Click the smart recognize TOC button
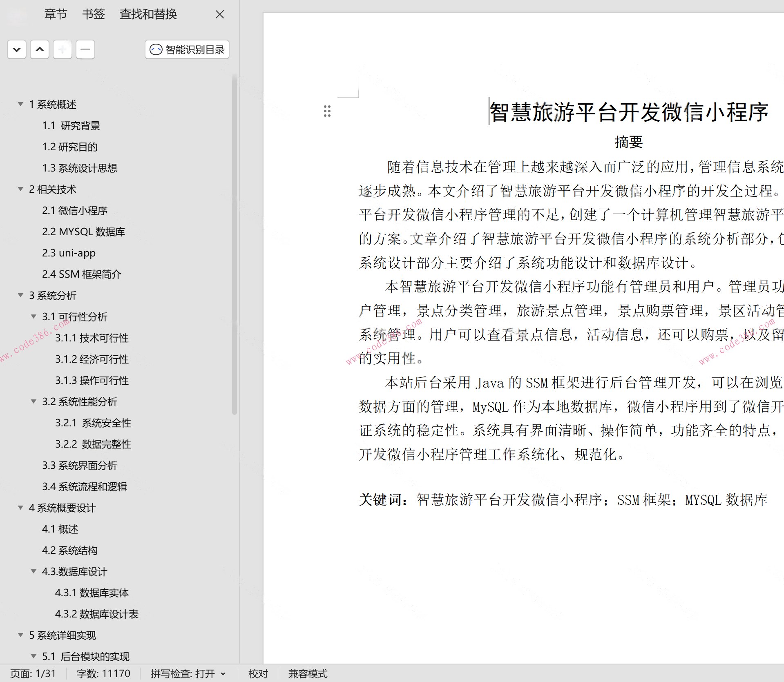 click(187, 50)
